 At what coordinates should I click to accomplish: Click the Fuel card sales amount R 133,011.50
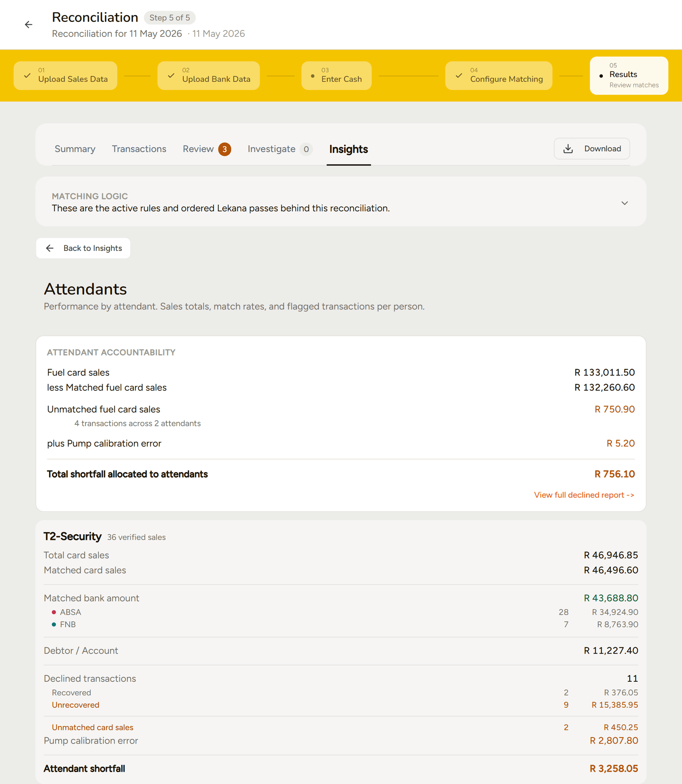pyautogui.click(x=604, y=372)
